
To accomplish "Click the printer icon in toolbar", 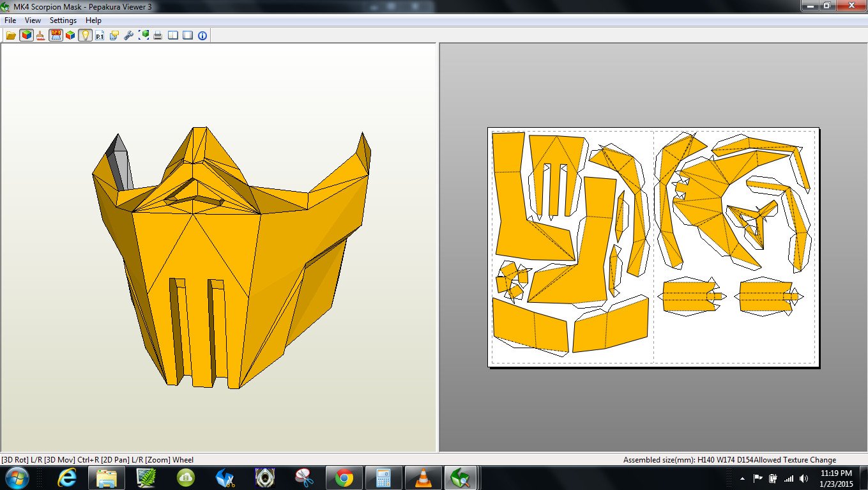I will pyautogui.click(x=158, y=35).
